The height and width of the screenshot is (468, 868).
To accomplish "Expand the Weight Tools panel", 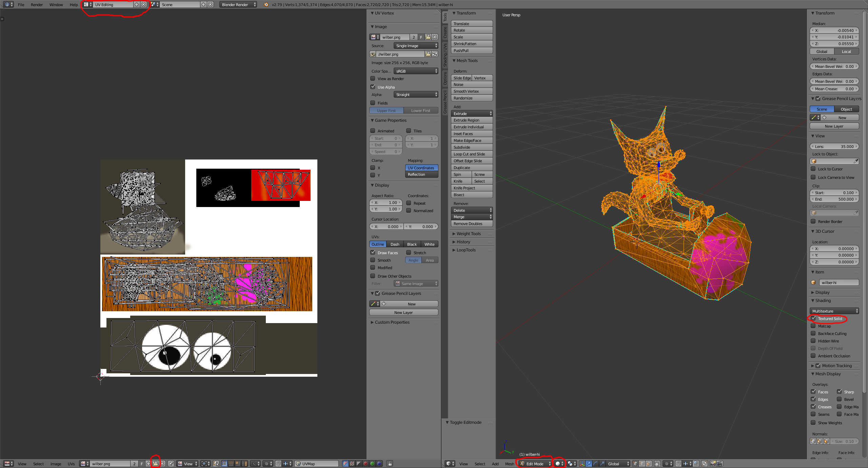I will (468, 234).
